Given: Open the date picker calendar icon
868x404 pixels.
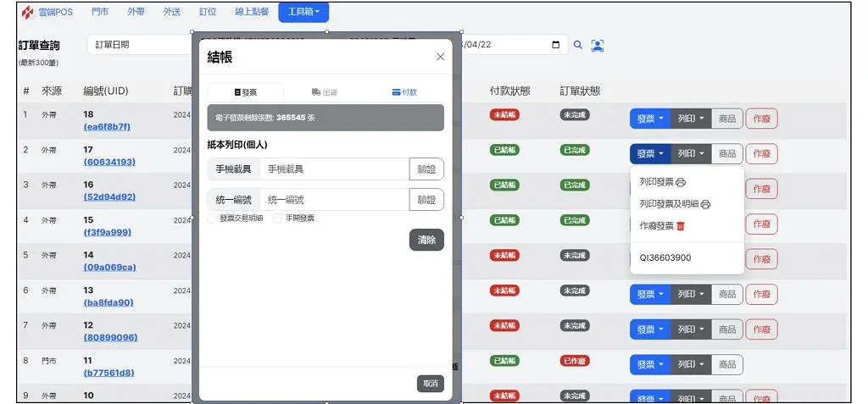Looking at the screenshot, I should [x=555, y=46].
